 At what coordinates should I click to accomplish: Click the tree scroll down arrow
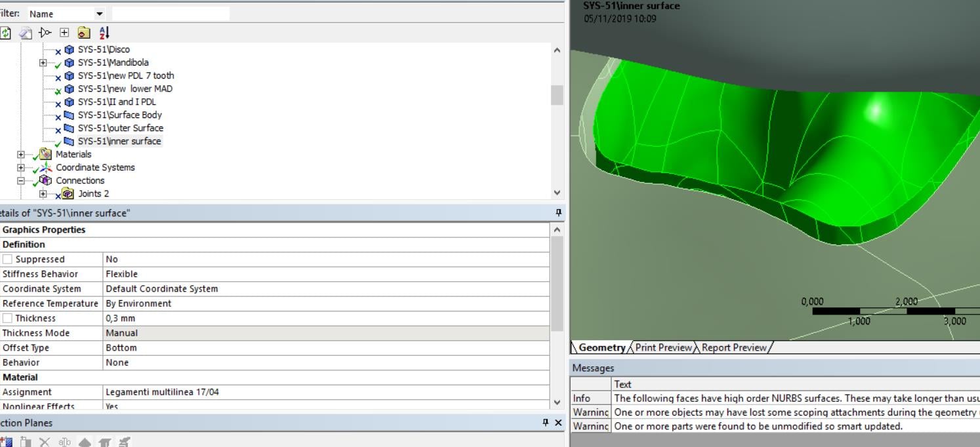(557, 193)
